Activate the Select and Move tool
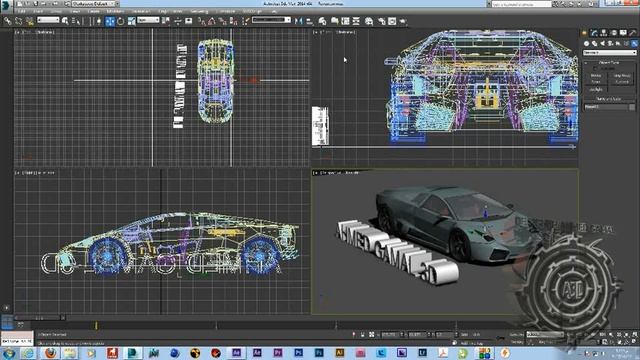This screenshot has height=360, width=640. pos(110,21)
